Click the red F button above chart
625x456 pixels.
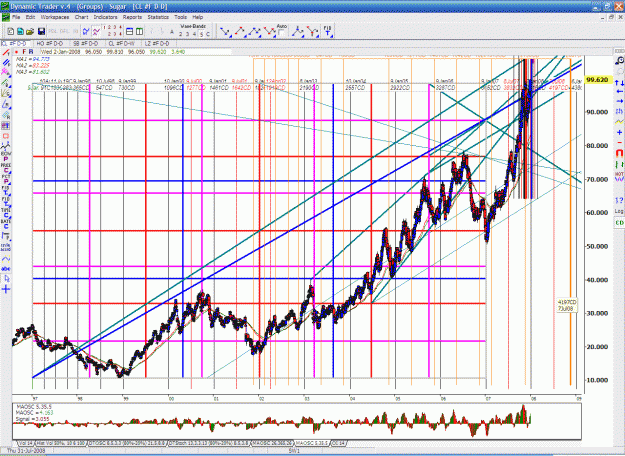[24, 52]
